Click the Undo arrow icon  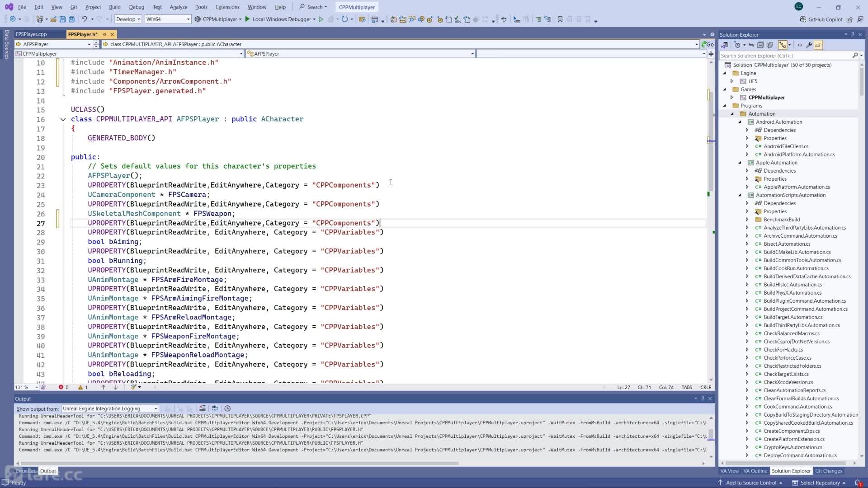pos(84,19)
